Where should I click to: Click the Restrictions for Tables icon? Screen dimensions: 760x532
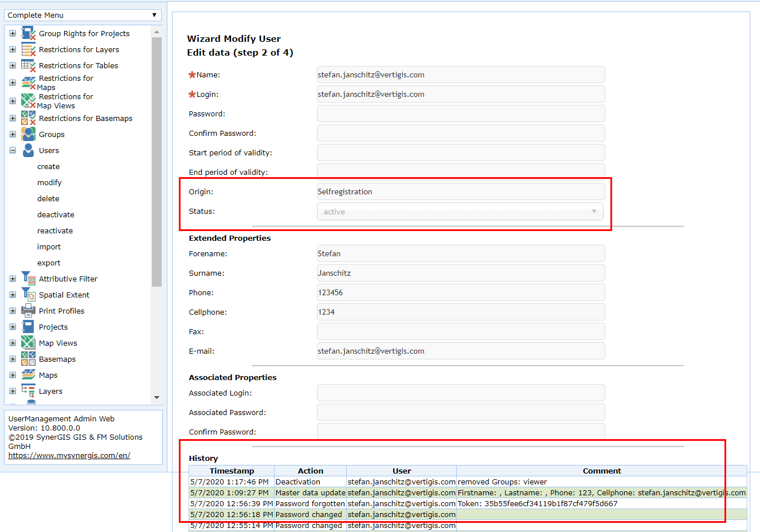click(28, 65)
